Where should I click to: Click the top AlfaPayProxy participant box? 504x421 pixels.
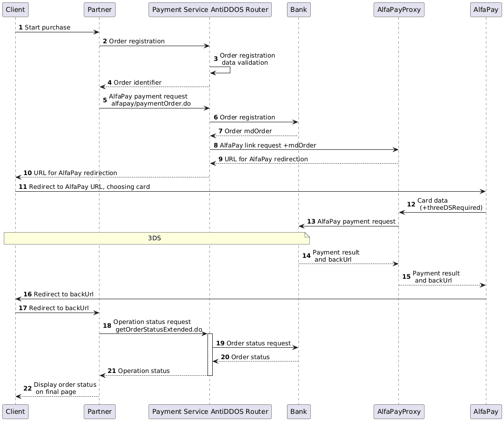398,10
